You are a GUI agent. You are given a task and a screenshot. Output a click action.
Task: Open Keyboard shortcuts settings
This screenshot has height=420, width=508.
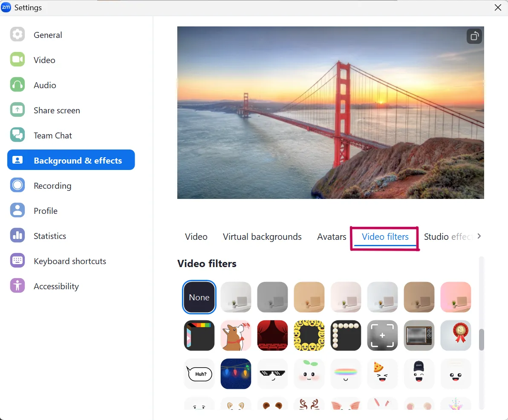70,261
